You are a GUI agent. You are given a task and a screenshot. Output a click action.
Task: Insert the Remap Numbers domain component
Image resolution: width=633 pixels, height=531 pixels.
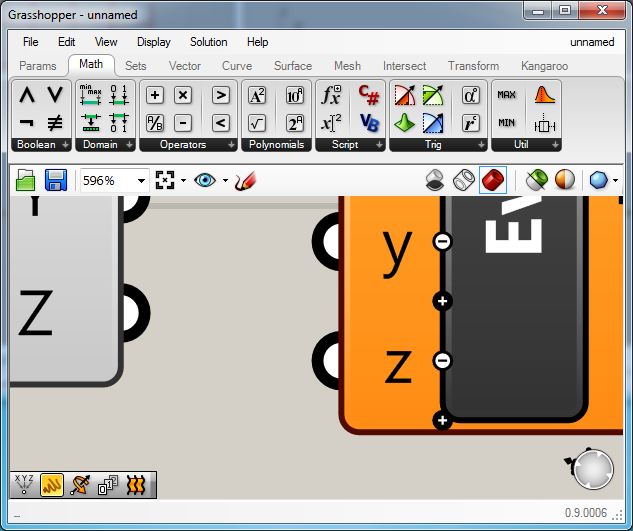click(x=90, y=123)
